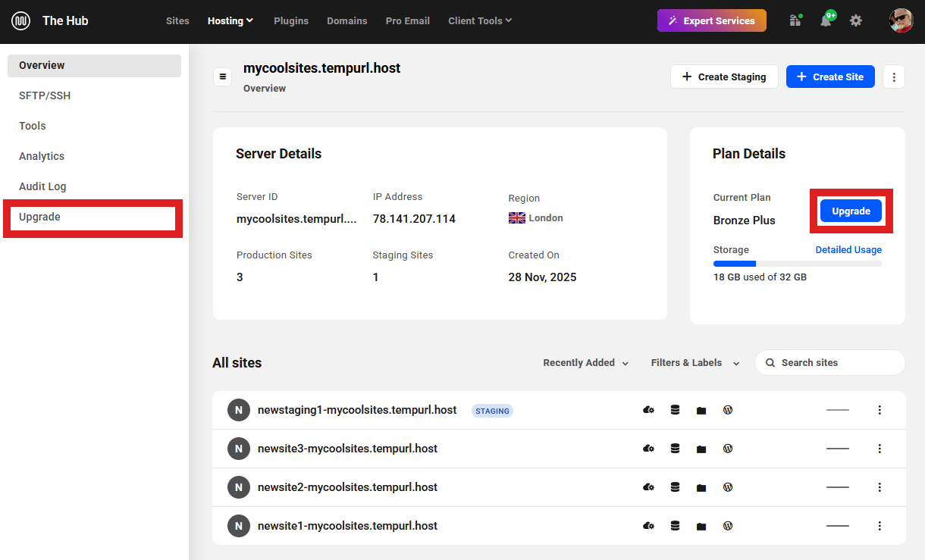The height and width of the screenshot is (560, 925).
Task: Open newsite3-mycoolsites.tempurl.host site row
Action: (559, 449)
